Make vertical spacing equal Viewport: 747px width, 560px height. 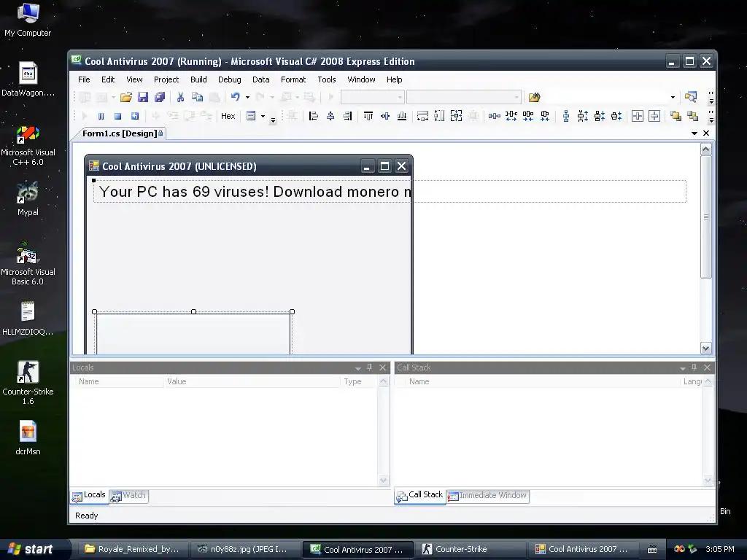click(566, 116)
